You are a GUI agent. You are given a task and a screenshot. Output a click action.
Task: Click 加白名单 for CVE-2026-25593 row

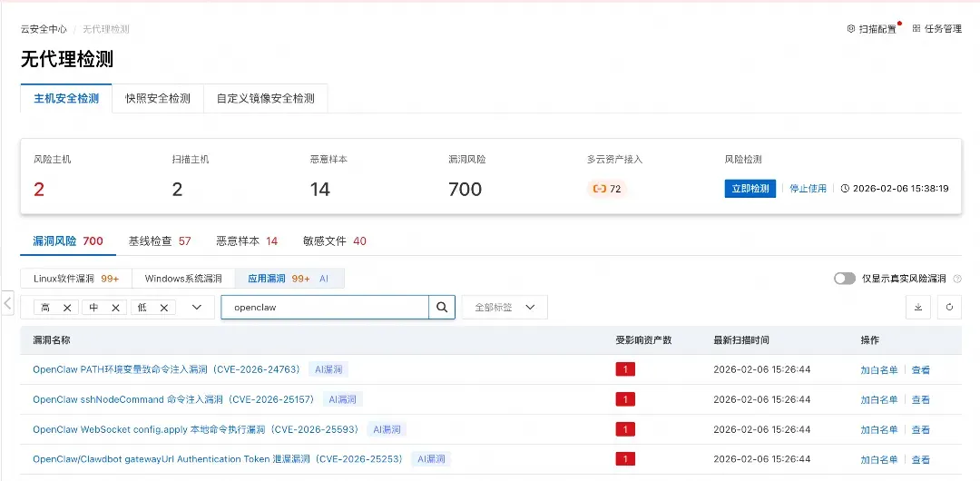[x=878, y=429]
